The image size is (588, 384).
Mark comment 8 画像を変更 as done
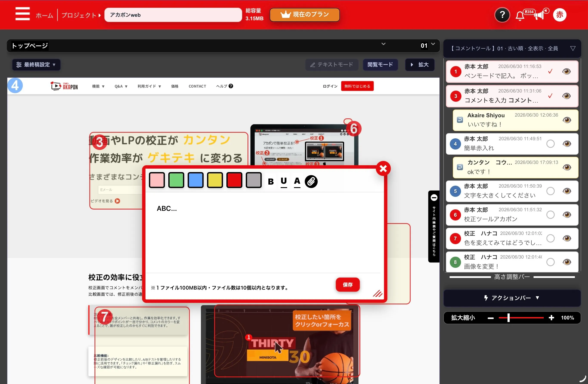tap(550, 262)
